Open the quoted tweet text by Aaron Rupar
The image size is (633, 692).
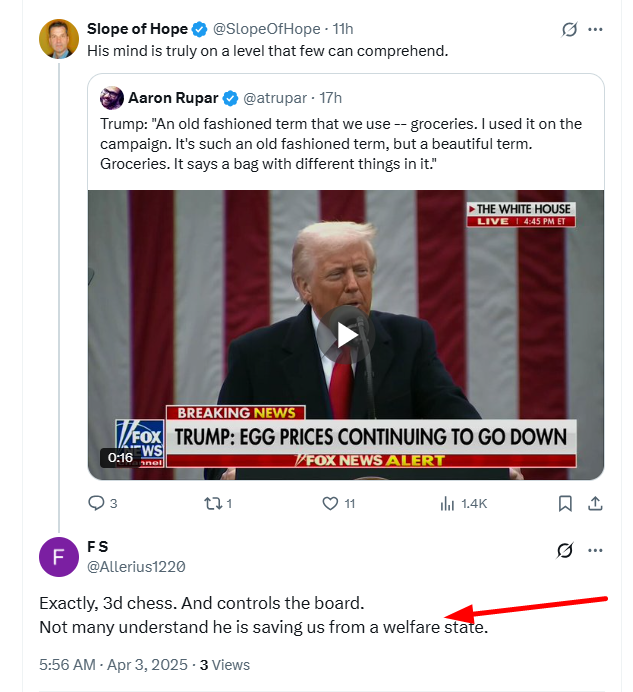[340, 144]
